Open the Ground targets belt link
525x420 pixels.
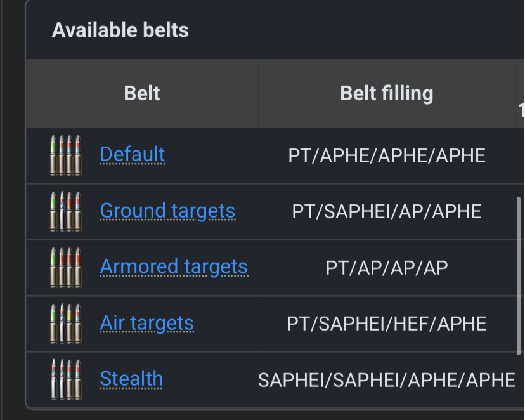[x=167, y=211]
